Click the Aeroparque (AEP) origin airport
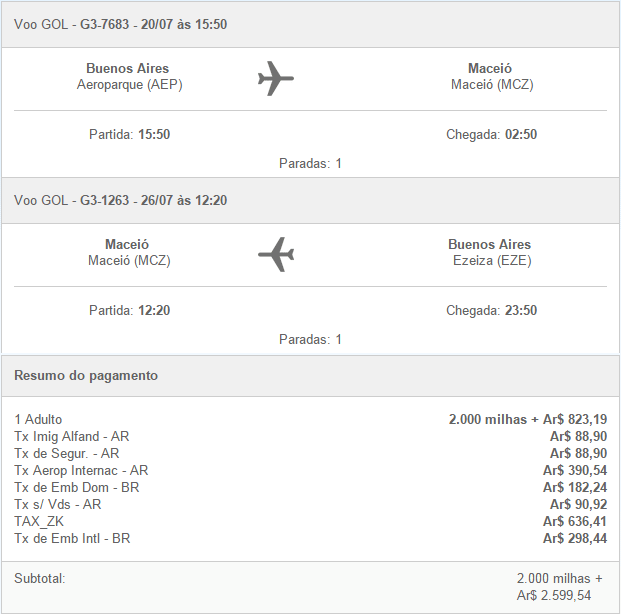The width and height of the screenshot is (621, 614). point(130,85)
